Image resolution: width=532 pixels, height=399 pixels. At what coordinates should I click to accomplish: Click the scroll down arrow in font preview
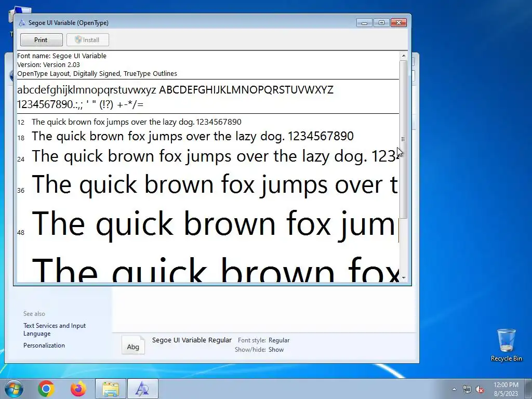(403, 278)
